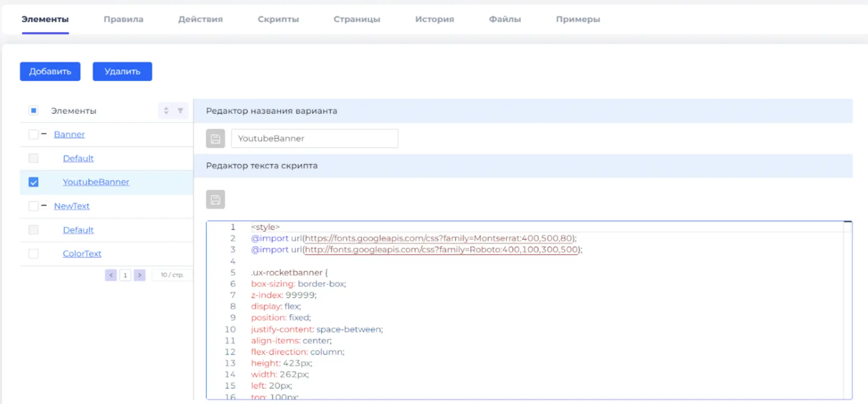The image size is (868, 404).
Task: Uncheck the YoutubeBanner checkbox
Action: point(33,182)
